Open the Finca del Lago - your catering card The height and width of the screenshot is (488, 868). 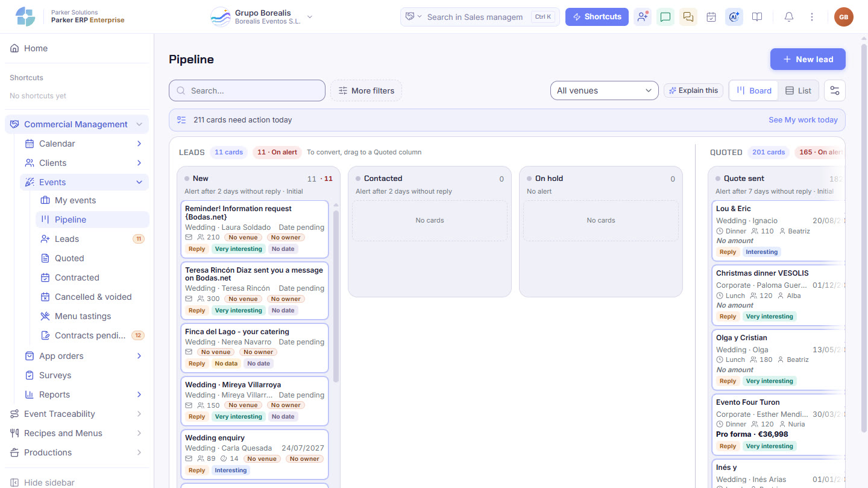coord(254,348)
